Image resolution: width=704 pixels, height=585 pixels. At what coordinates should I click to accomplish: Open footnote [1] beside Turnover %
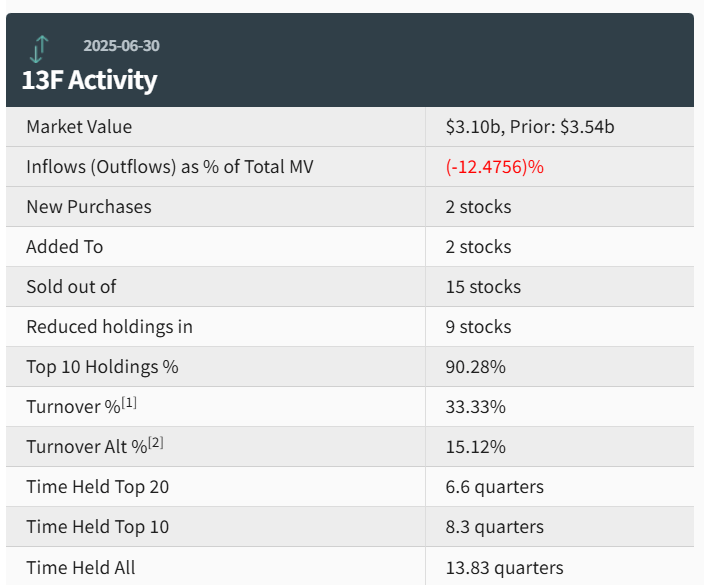tap(128, 403)
